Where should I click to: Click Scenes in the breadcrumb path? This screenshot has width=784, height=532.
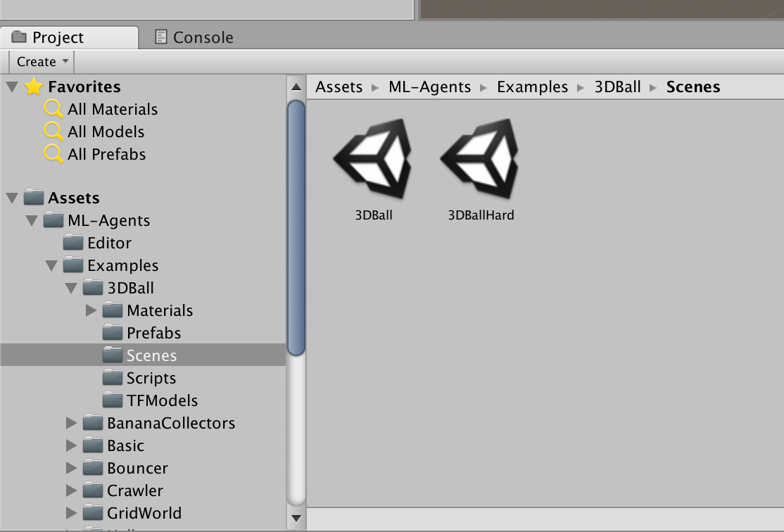click(693, 87)
